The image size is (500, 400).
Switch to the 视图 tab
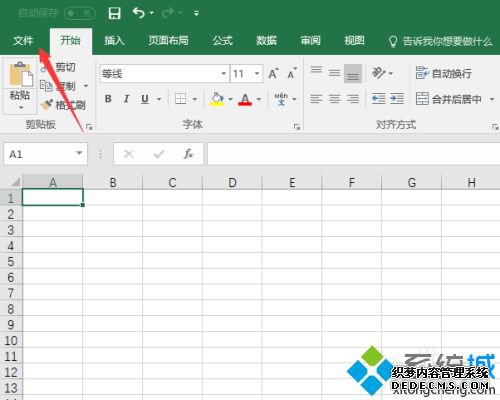pyautogui.click(x=354, y=41)
